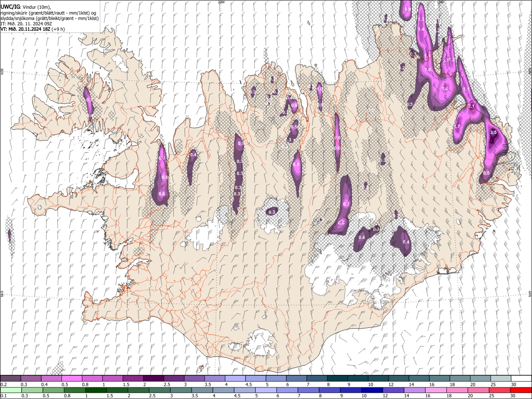This screenshot has height=399, width=532.
Task: Select dusky purple swatch labeled 0.2
Action: [10, 378]
